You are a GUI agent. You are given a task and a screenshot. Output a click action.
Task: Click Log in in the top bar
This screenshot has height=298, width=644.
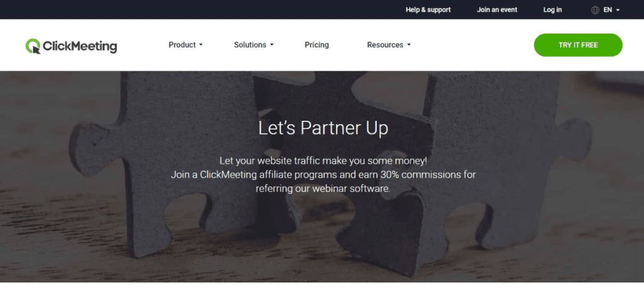tap(552, 10)
